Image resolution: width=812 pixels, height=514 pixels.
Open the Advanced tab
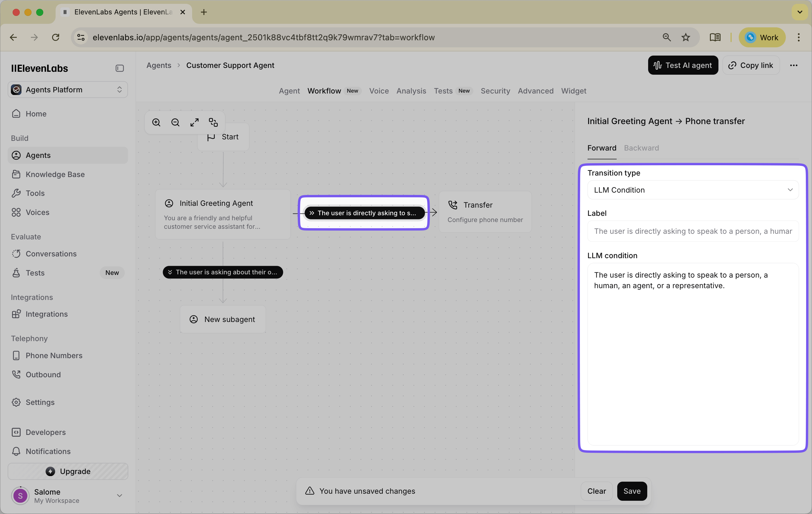tap(535, 91)
